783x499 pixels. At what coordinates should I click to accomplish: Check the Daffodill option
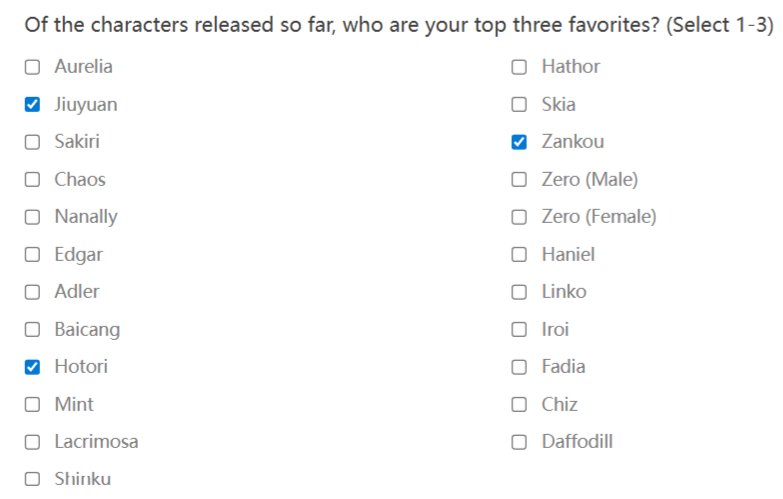(x=519, y=442)
